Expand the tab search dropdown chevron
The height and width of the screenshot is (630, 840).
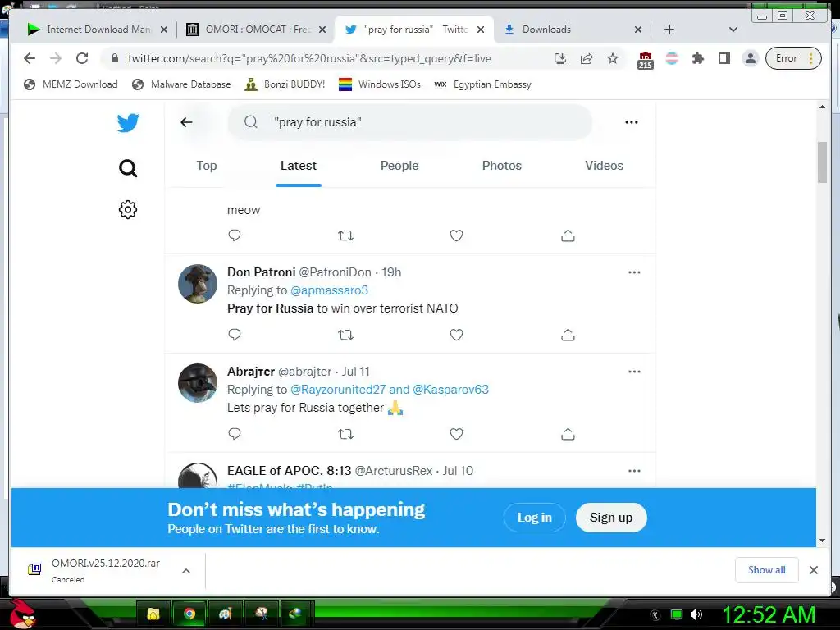(733, 30)
